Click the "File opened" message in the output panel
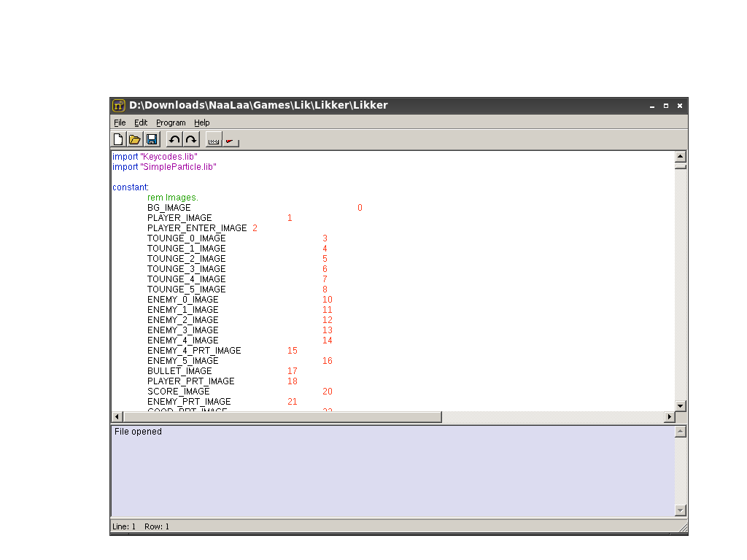The image size is (747, 560). [x=138, y=432]
